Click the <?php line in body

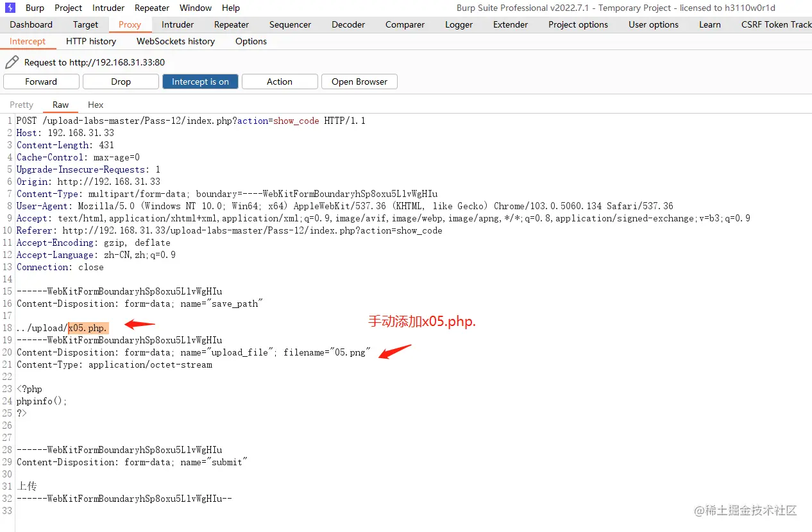coord(30,389)
